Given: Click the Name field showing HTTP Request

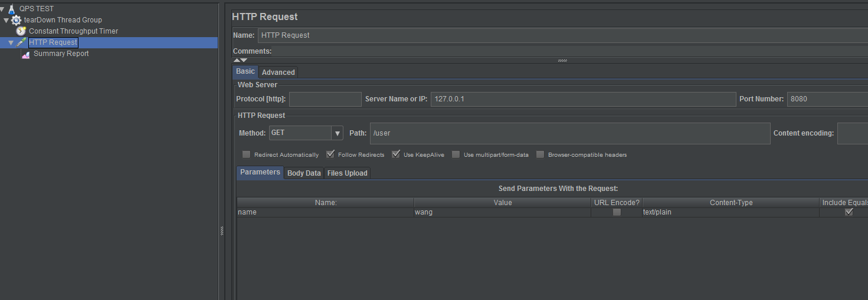Looking at the screenshot, I should [x=562, y=35].
